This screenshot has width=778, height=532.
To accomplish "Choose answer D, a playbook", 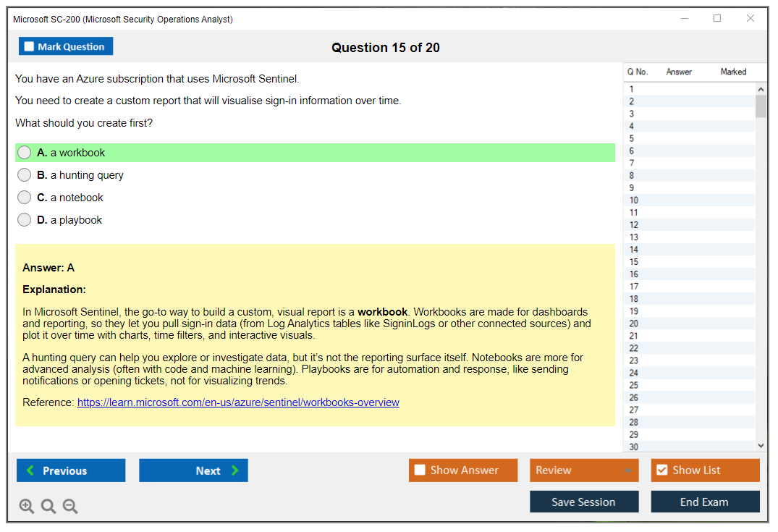I will pos(24,219).
